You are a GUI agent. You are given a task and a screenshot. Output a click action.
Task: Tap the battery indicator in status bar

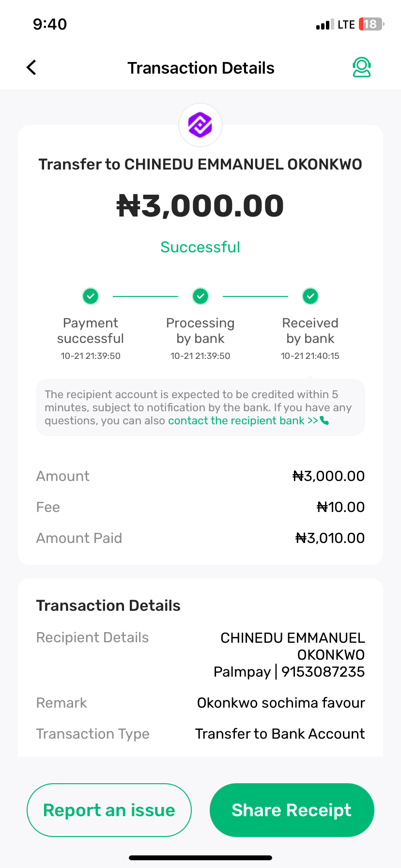click(x=370, y=24)
